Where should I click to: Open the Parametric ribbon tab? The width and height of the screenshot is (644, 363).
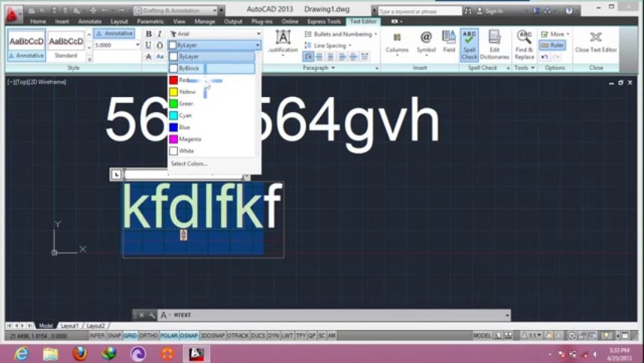151,22
